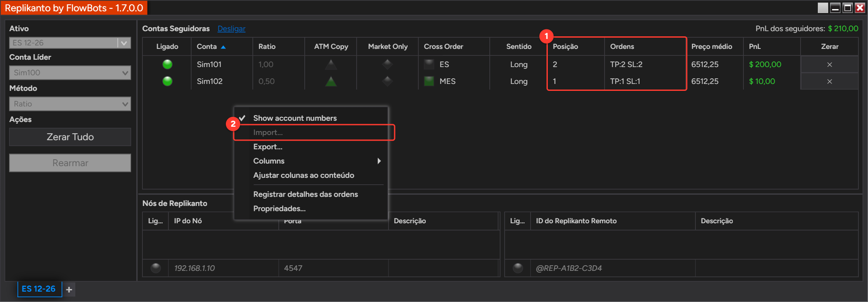Maximize the Replikanto window
The image size is (868, 302).
(848, 8)
